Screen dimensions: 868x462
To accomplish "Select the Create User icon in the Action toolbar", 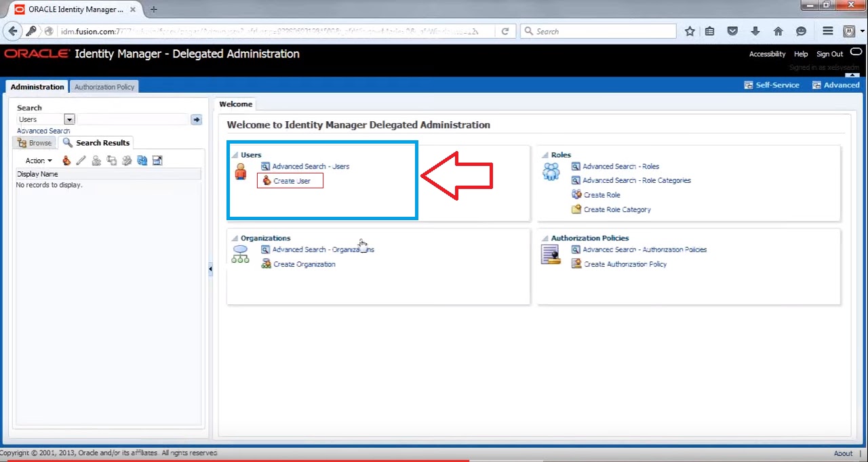I will point(66,160).
